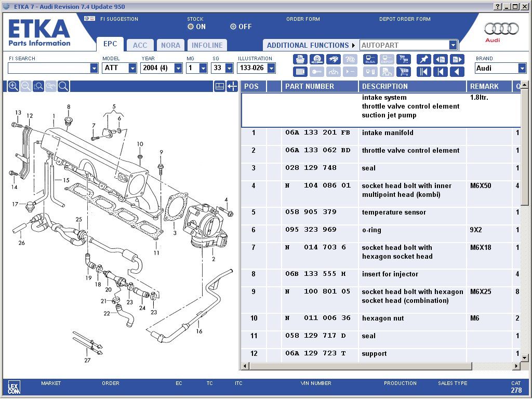Open the INFOLINE tab
Image resolution: width=532 pixels, height=399 pixels.
point(207,45)
